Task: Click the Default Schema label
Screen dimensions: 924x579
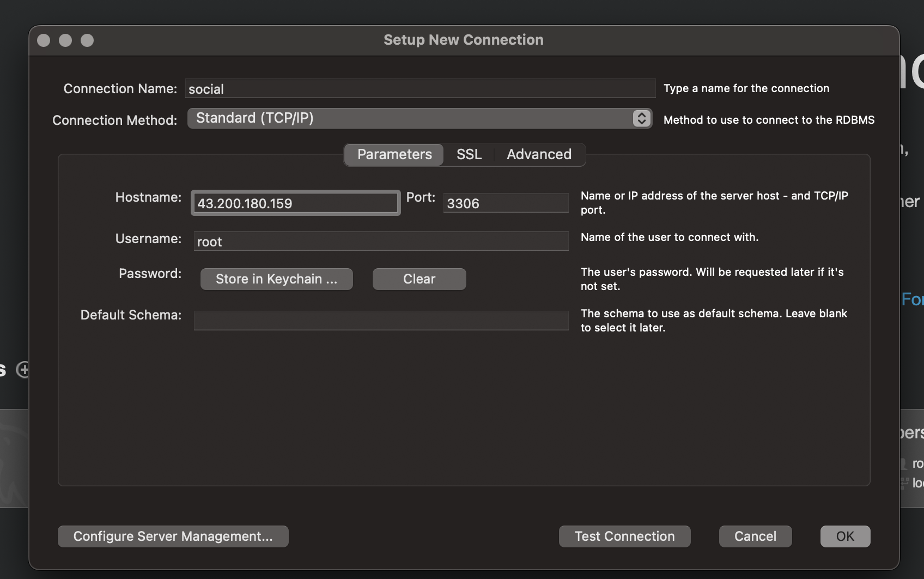Action: click(x=131, y=315)
